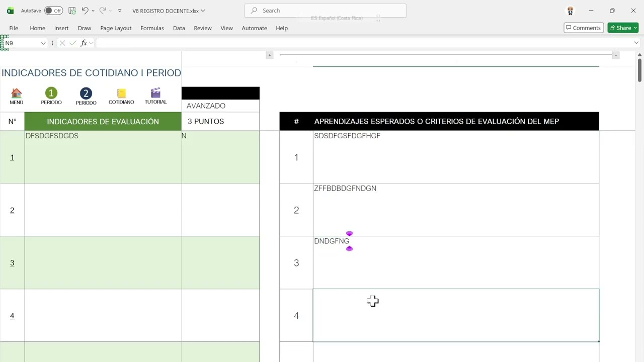Click the green Share button
644x362 pixels.
coord(623,28)
